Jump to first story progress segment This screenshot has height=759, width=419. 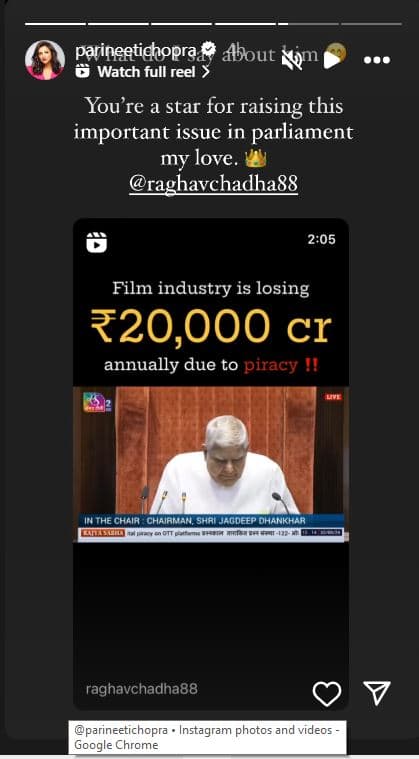pos(55,23)
